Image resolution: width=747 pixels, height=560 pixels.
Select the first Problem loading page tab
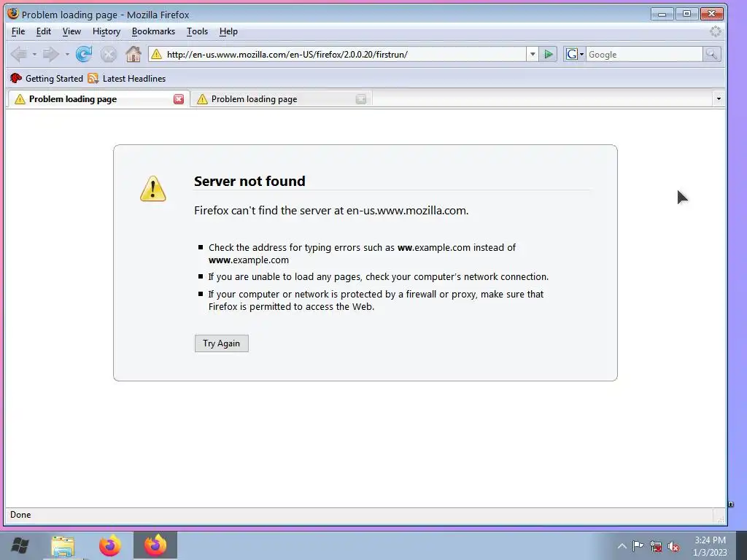point(98,99)
